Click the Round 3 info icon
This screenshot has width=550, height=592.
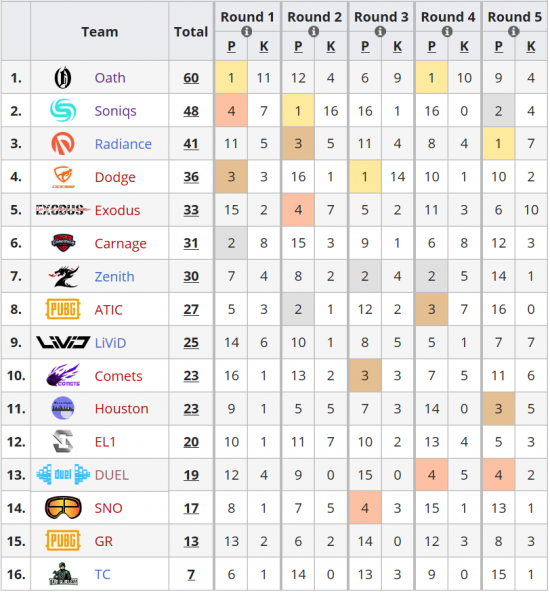coord(380,31)
